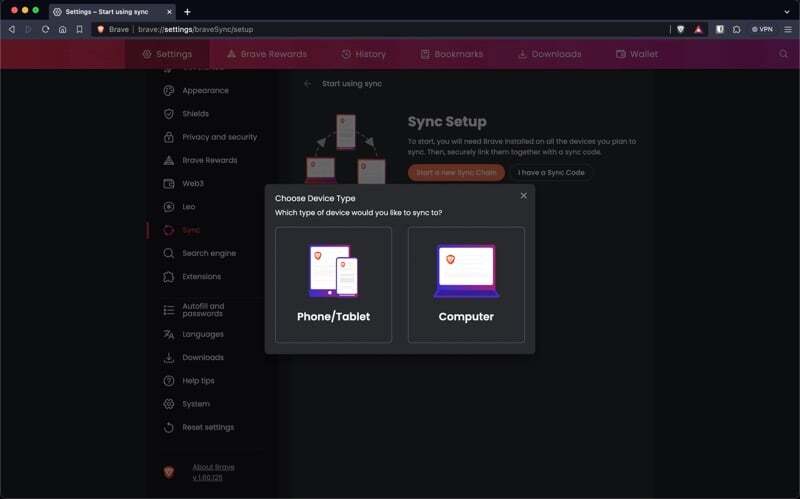Reload the page with refresh icon
The height and width of the screenshot is (499, 800).
pyautogui.click(x=45, y=30)
